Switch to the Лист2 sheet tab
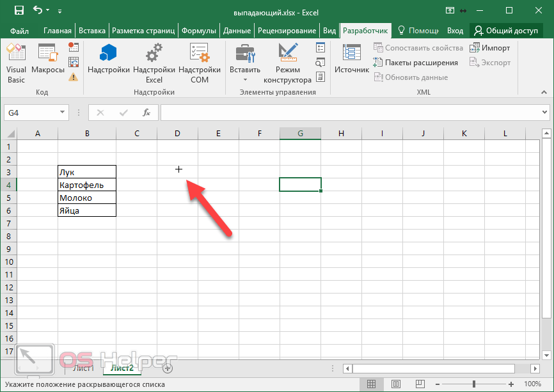Viewport: 554px width, 392px height. [x=122, y=368]
